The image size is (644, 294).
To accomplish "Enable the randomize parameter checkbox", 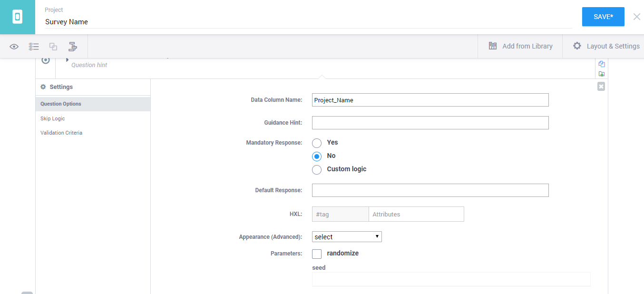I will pyautogui.click(x=317, y=254).
